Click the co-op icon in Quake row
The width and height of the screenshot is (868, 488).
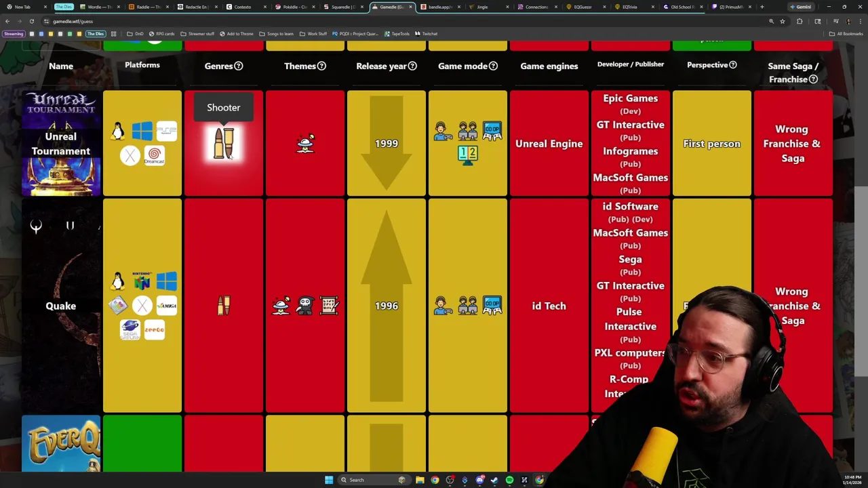492,306
